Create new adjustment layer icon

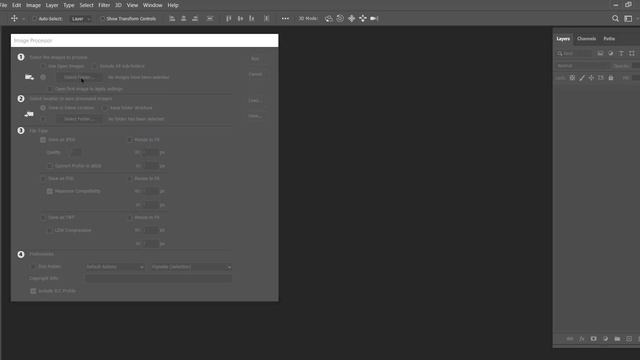[605, 339]
